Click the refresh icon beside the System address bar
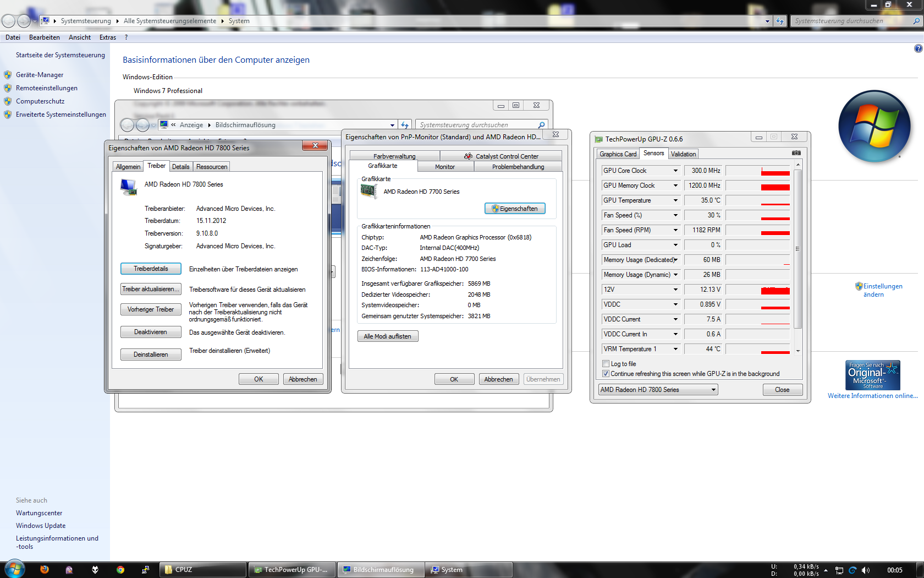The height and width of the screenshot is (578, 924). (780, 21)
